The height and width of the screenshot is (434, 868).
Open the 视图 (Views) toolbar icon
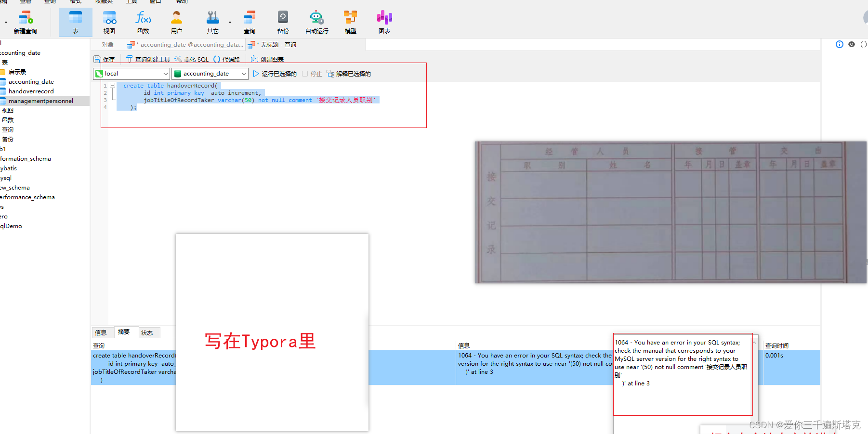109,22
